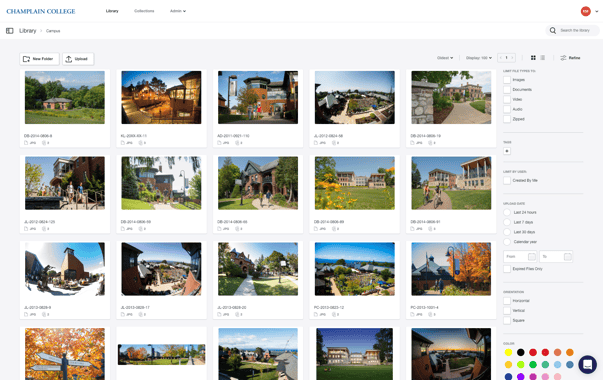Expand the Admin menu dropdown
Screen dimensions: 603x380
178,11
